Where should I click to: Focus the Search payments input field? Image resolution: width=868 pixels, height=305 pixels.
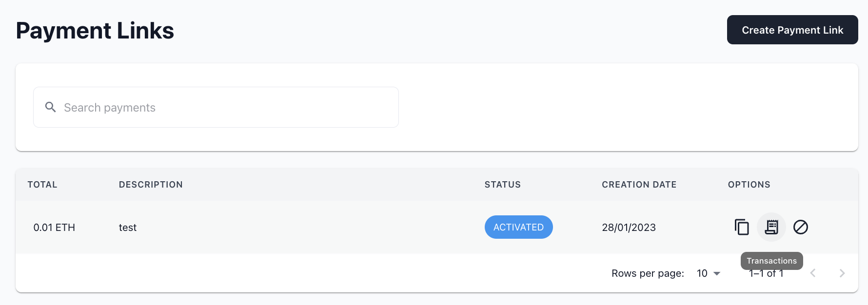coord(224,107)
